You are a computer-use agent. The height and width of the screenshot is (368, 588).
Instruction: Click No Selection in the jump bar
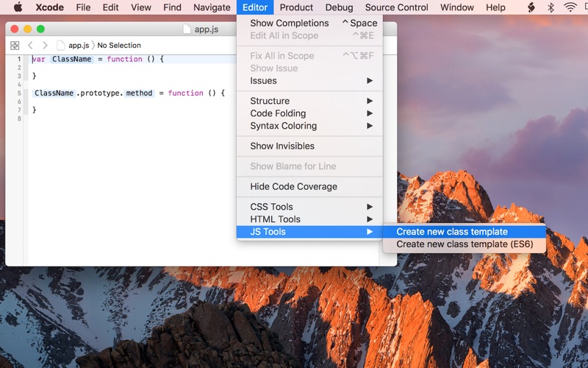coord(119,46)
